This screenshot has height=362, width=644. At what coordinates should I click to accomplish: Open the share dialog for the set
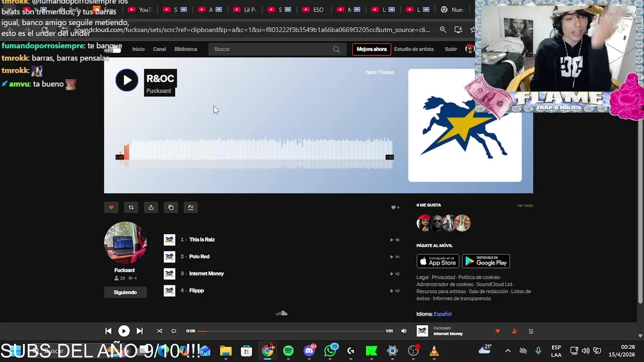click(151, 207)
